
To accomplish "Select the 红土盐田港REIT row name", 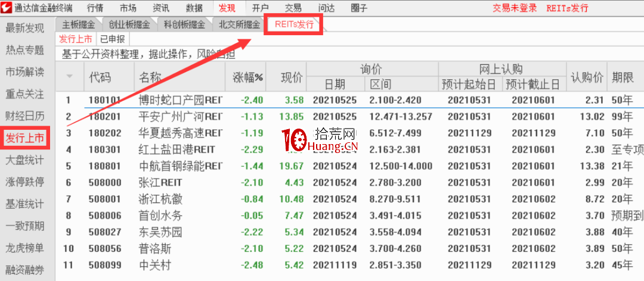I will pos(177,150).
